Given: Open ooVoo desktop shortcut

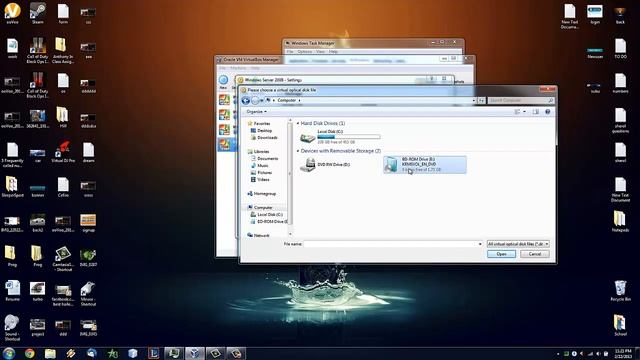Looking at the screenshot, I should tap(12, 13).
